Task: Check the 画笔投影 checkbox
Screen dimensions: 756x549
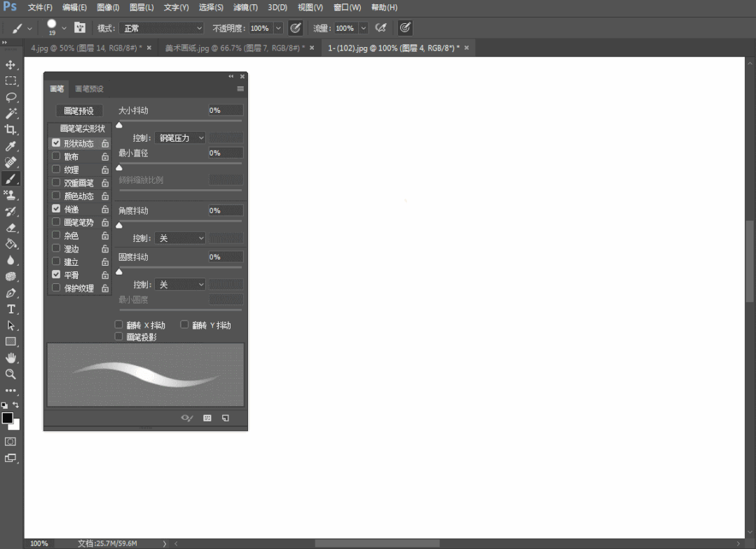Action: (x=118, y=337)
